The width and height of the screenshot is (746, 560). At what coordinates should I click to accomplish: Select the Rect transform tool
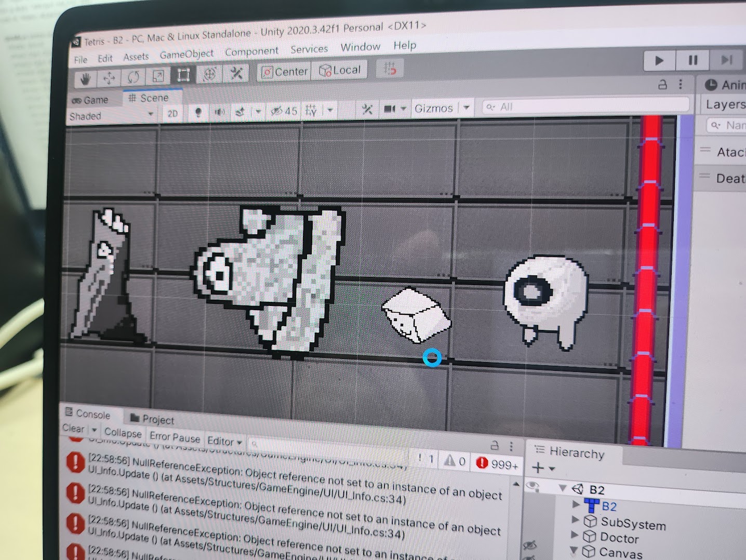click(183, 75)
